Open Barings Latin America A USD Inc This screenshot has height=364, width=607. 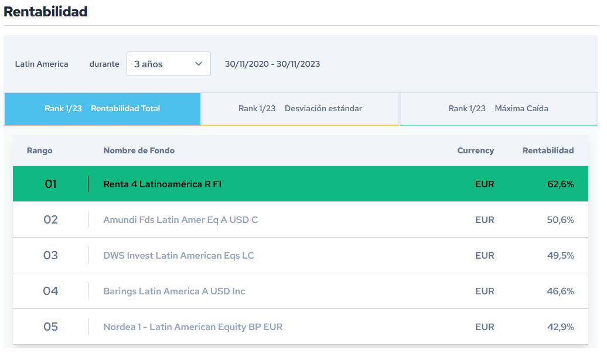click(x=174, y=291)
